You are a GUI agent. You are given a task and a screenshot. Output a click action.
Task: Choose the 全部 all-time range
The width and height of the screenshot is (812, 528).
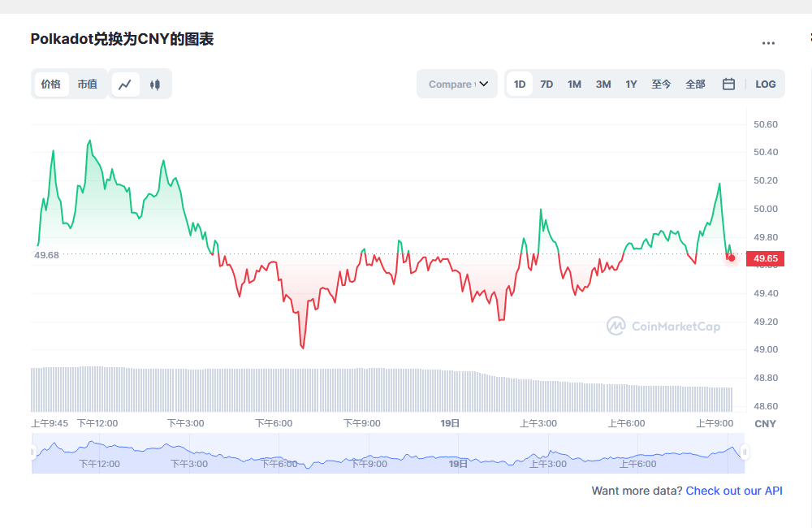click(696, 84)
